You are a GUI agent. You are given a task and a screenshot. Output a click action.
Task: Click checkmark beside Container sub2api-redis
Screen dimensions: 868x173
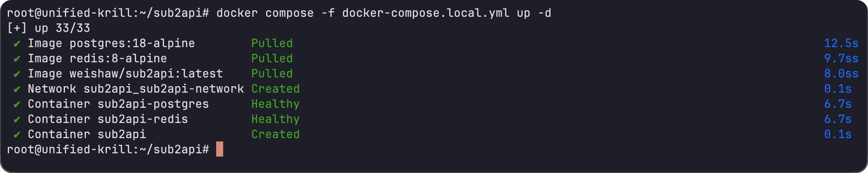tap(17, 120)
